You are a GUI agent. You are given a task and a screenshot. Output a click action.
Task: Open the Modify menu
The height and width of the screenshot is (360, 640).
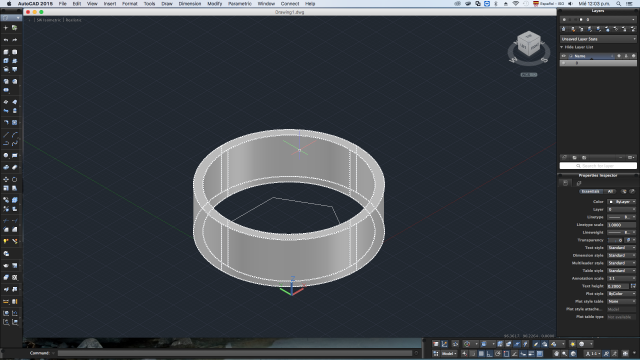pyautogui.click(x=214, y=4)
